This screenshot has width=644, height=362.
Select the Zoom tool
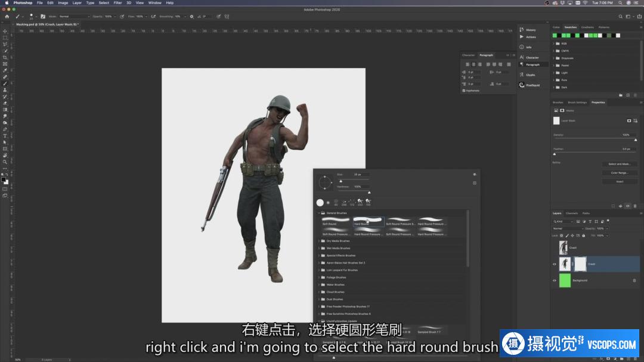click(5, 162)
